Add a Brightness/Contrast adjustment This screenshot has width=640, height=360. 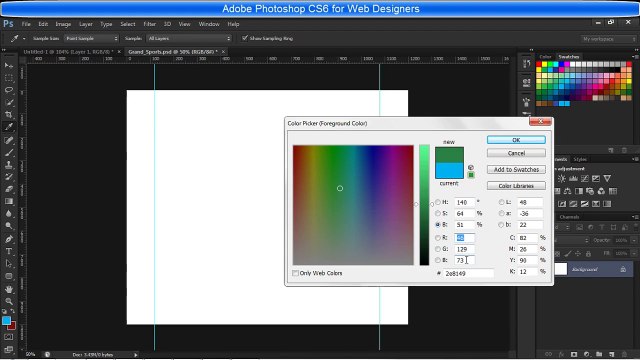[562, 178]
